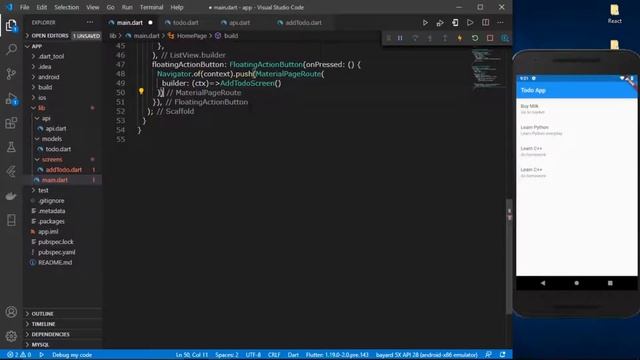This screenshot has height=360, width=640.
Task: Restart the debug session
Action: pos(475,38)
